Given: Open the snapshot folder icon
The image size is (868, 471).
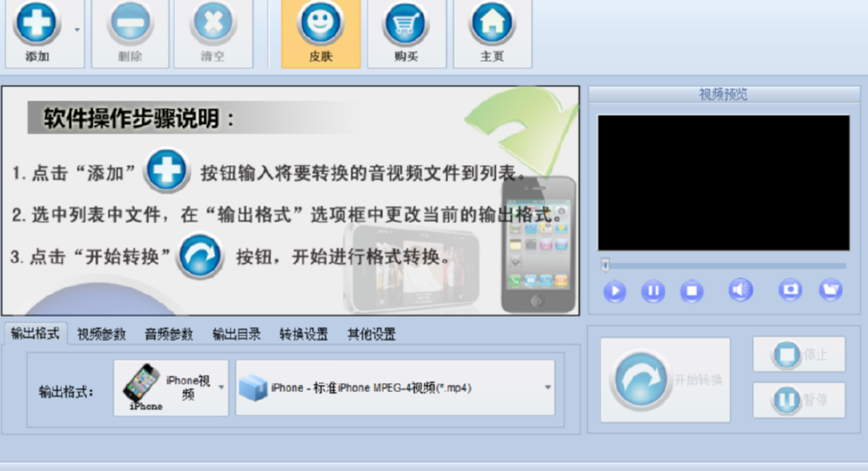Looking at the screenshot, I should coord(830,290).
